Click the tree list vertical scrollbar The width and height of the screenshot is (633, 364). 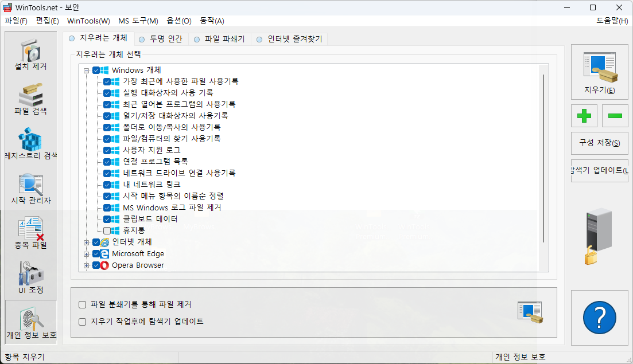pos(543,158)
